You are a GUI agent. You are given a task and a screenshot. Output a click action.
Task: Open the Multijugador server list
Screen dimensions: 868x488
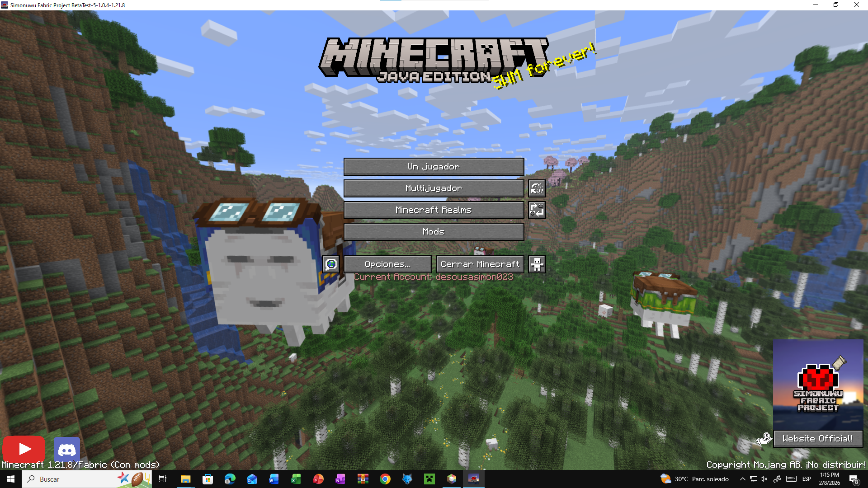pos(434,188)
